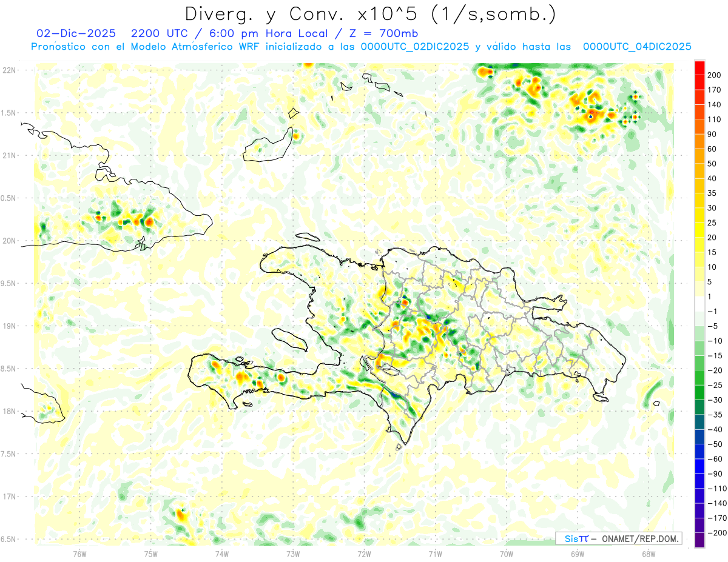Click the positive 200 value on the color scale

714,75
